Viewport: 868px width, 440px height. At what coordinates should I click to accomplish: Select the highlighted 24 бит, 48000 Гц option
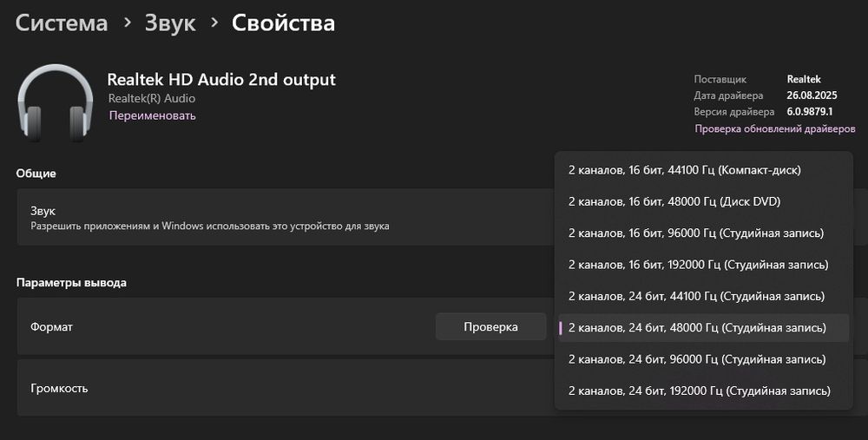click(x=701, y=327)
